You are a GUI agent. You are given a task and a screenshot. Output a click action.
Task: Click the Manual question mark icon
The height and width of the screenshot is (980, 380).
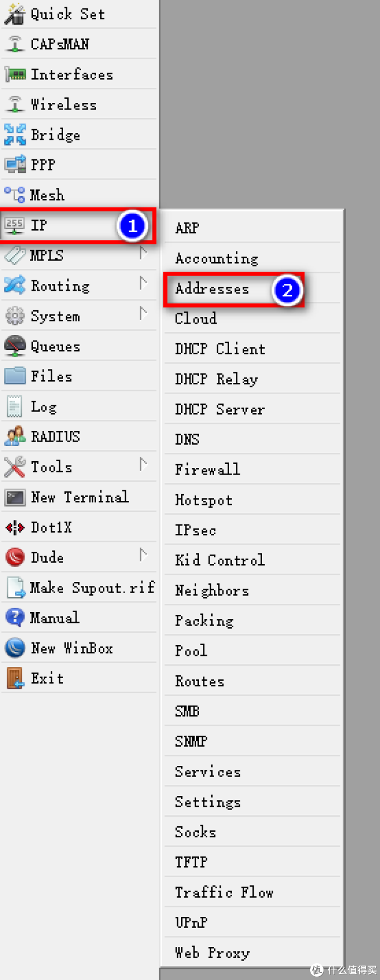pyautogui.click(x=15, y=618)
